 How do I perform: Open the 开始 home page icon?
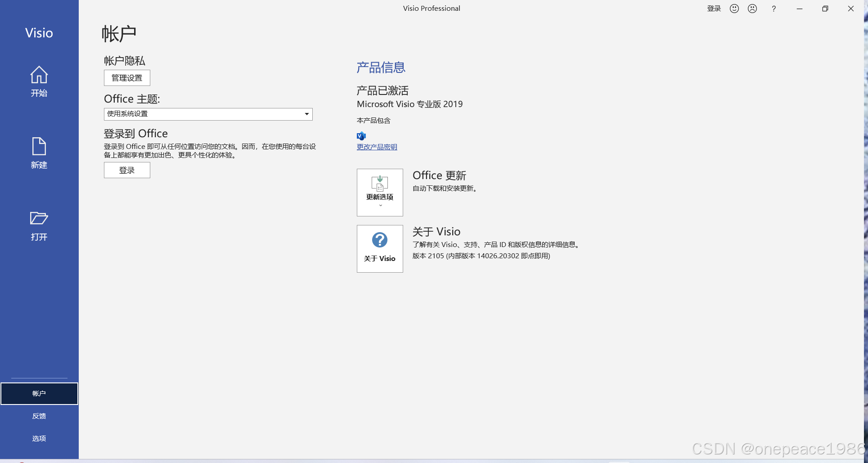39,75
